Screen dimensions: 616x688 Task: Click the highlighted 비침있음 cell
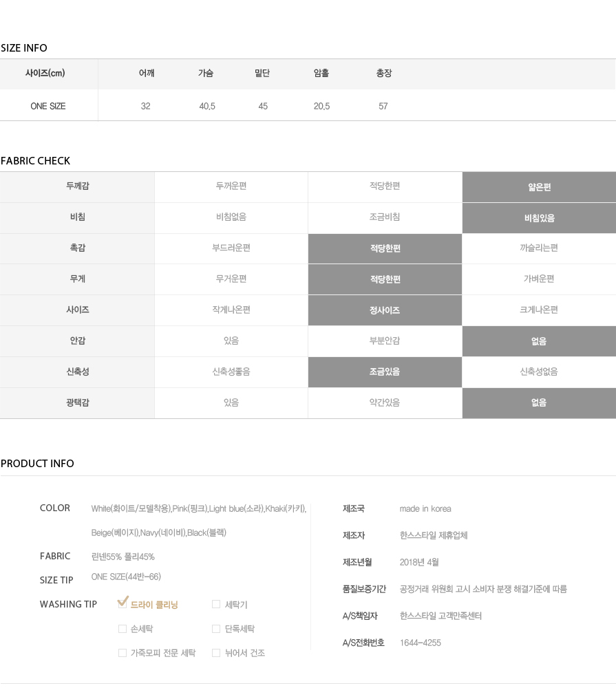[x=539, y=218]
